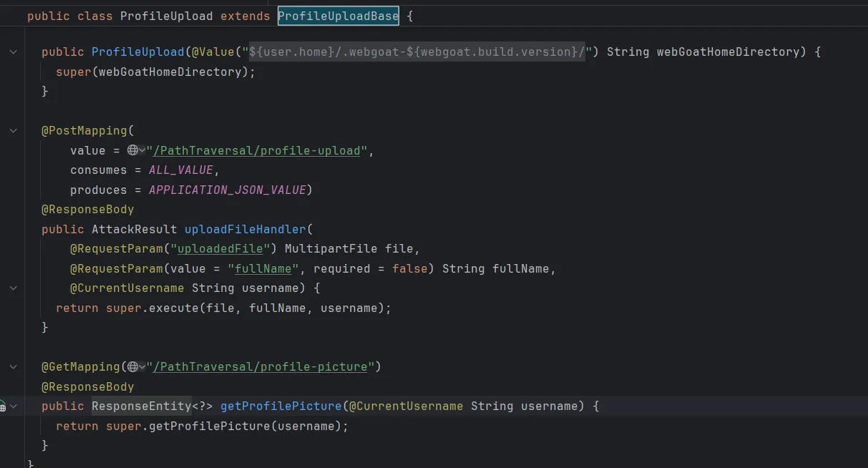Click the highlighted ResponseEntity return type
This screenshot has height=468, width=868.
(141, 406)
